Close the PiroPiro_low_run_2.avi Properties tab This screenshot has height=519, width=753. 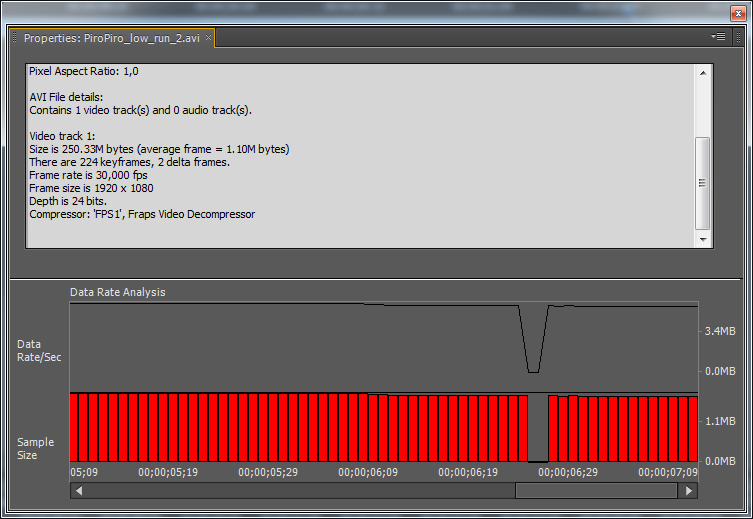point(208,37)
